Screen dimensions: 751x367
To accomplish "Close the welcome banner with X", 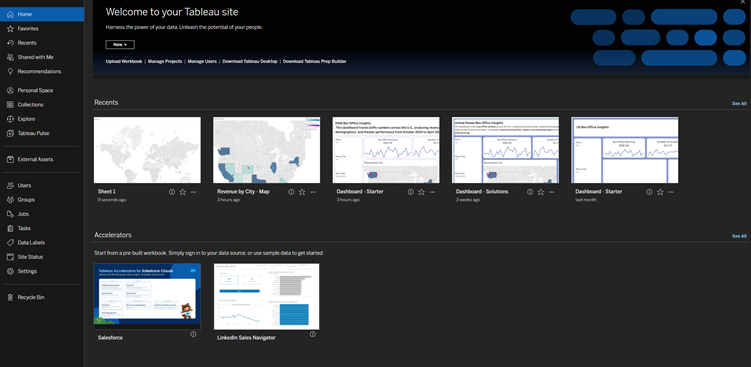I will [743, 2].
